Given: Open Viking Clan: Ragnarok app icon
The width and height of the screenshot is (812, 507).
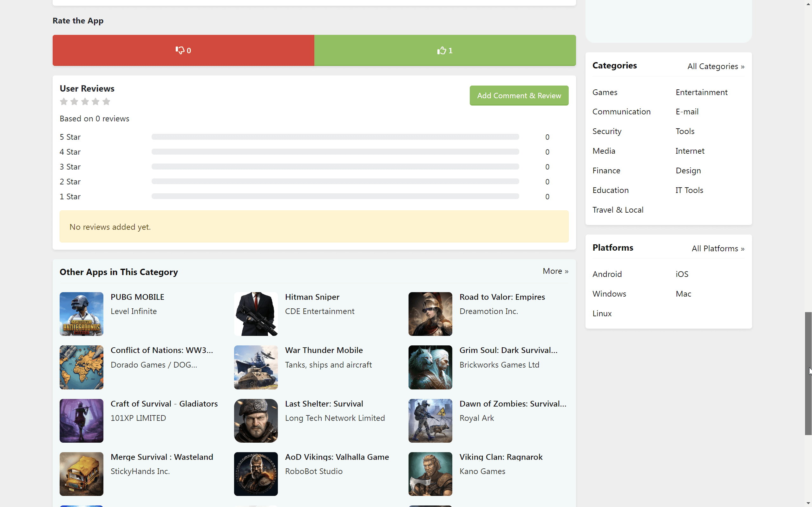Looking at the screenshot, I should (x=430, y=474).
